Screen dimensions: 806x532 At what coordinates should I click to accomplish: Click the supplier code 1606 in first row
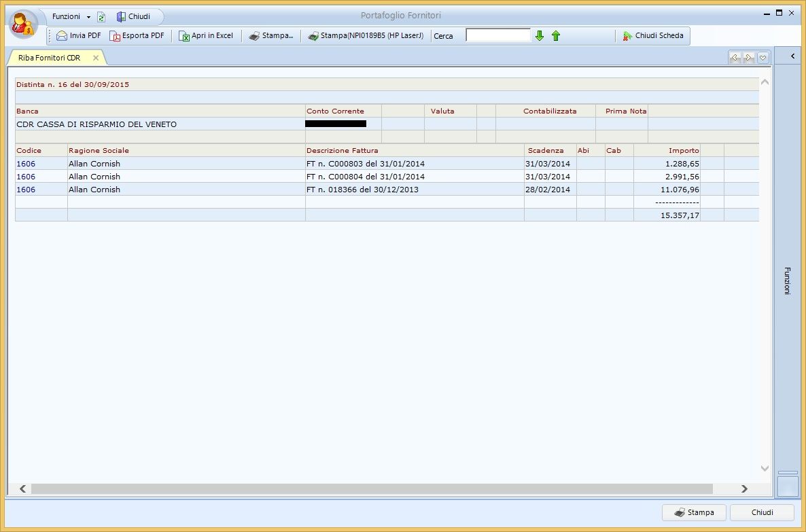coord(26,164)
